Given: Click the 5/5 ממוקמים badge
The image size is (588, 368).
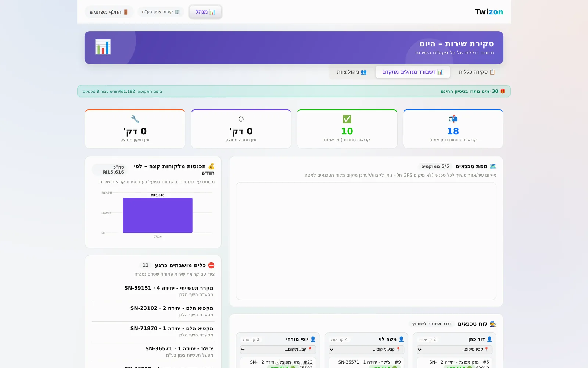Looking at the screenshot, I should 435,166.
